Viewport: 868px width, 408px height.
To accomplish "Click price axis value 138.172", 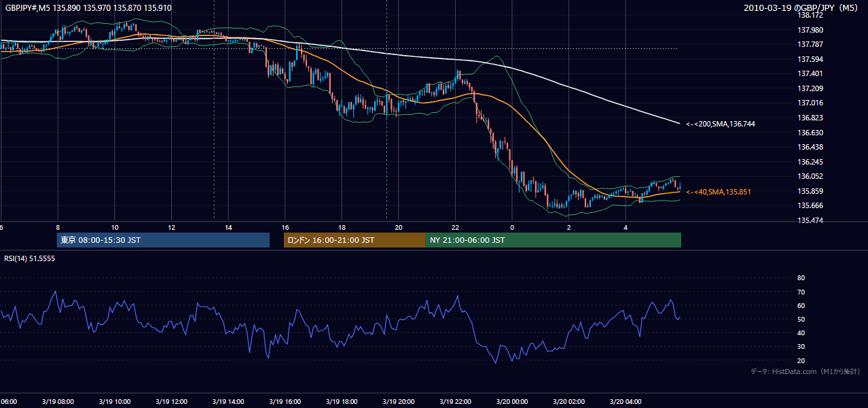I will point(810,15).
